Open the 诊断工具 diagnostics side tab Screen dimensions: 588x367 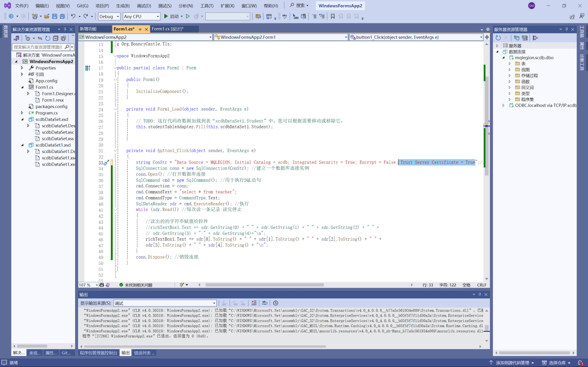[582, 62]
